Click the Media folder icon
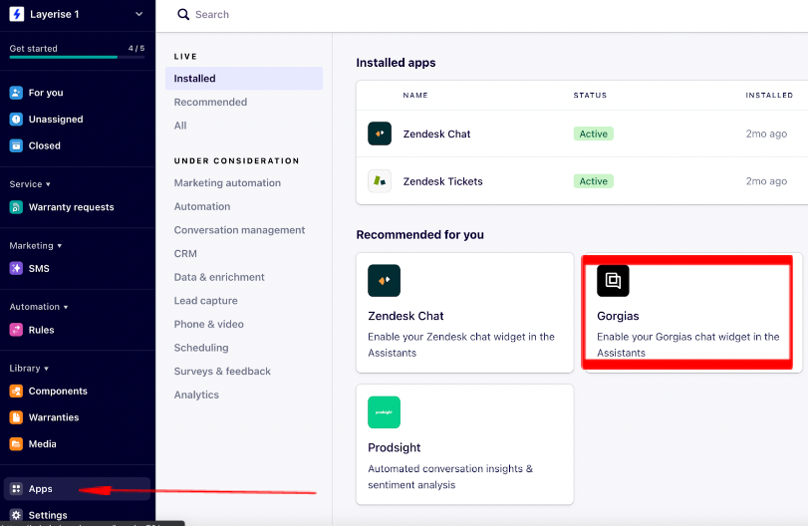The width and height of the screenshot is (812, 528). pyautogui.click(x=16, y=443)
